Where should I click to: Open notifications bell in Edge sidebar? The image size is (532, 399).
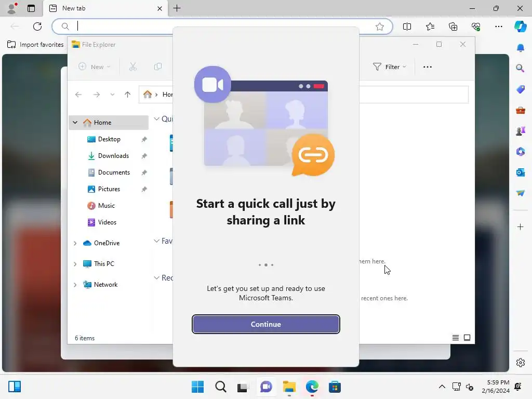click(x=520, y=48)
